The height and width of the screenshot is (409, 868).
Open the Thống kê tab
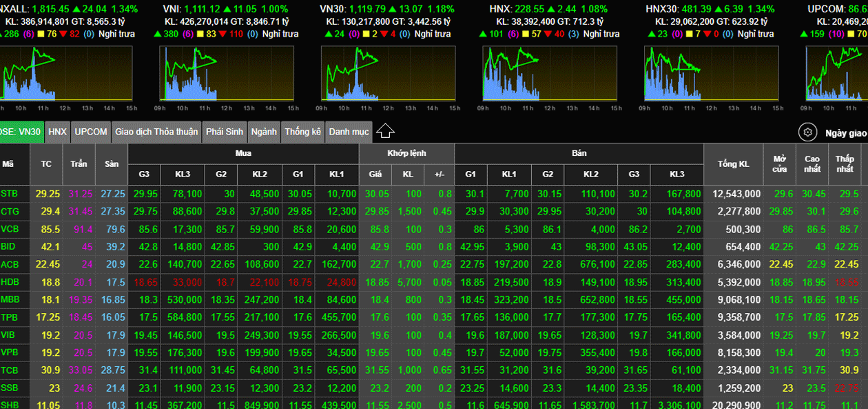point(303,132)
